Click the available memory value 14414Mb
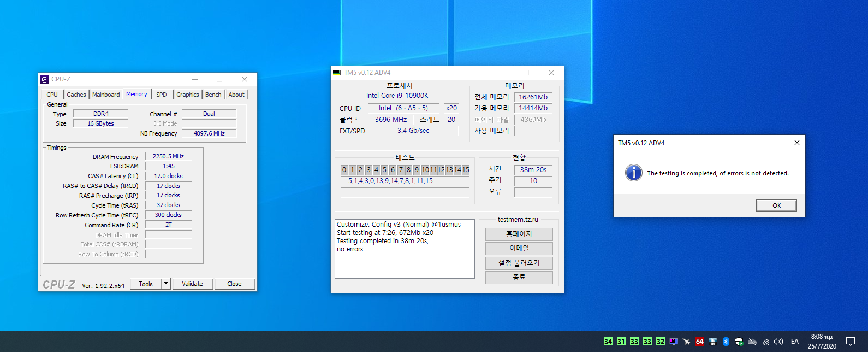868x353 pixels. (533, 108)
